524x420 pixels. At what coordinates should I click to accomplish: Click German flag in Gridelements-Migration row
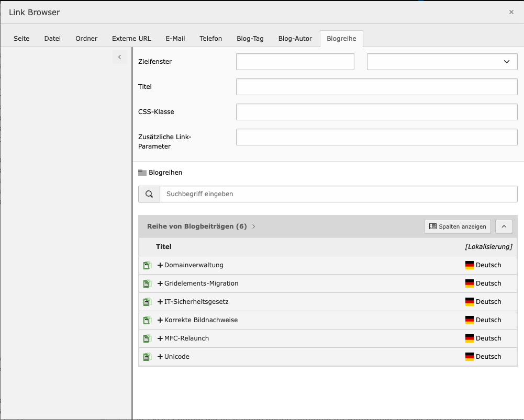(470, 283)
